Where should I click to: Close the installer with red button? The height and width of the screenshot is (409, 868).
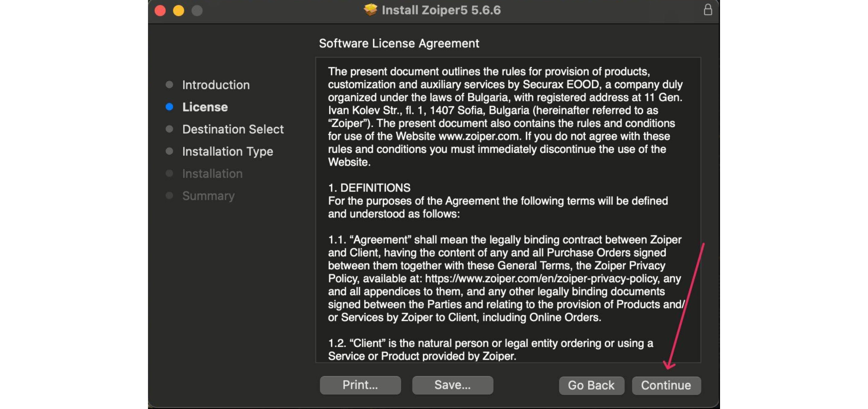[160, 11]
